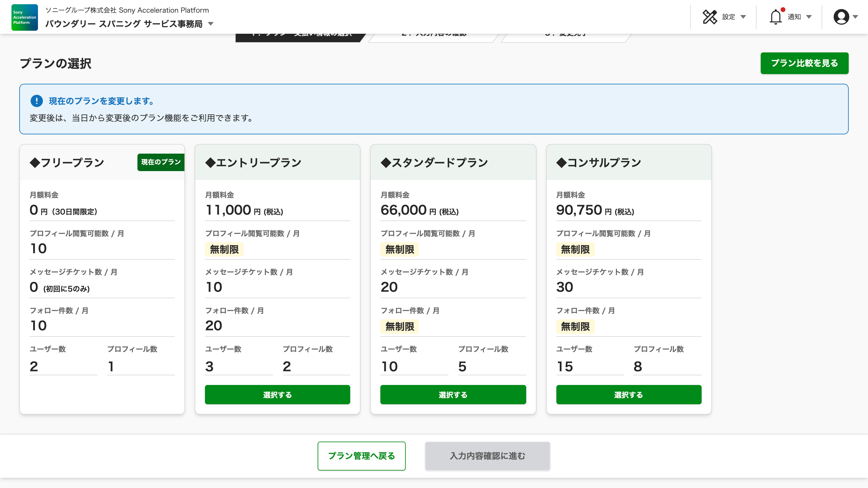Click the person silhouette inside the avatar circle
The width and height of the screenshot is (868, 488).
(841, 17)
